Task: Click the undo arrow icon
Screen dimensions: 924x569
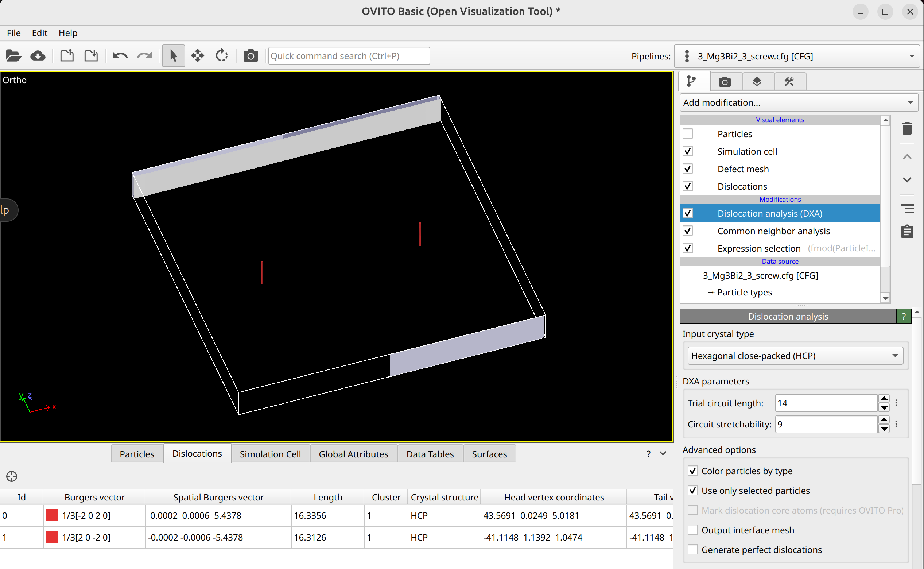Action: tap(120, 56)
